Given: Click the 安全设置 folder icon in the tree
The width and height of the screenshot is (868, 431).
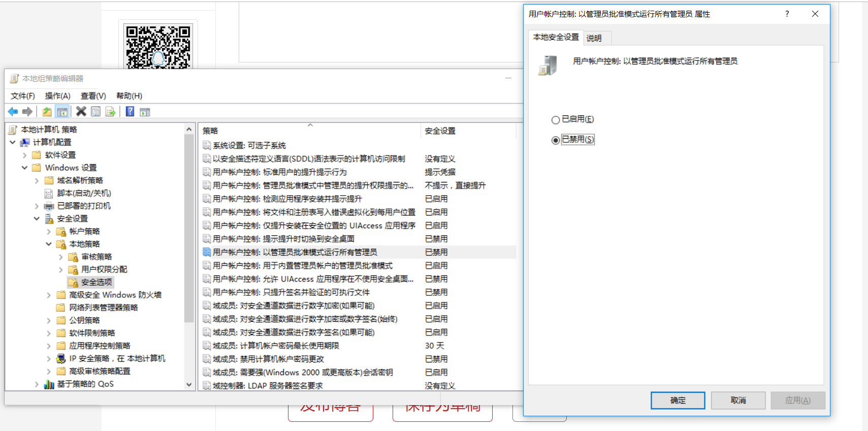Looking at the screenshot, I should pos(49,219).
